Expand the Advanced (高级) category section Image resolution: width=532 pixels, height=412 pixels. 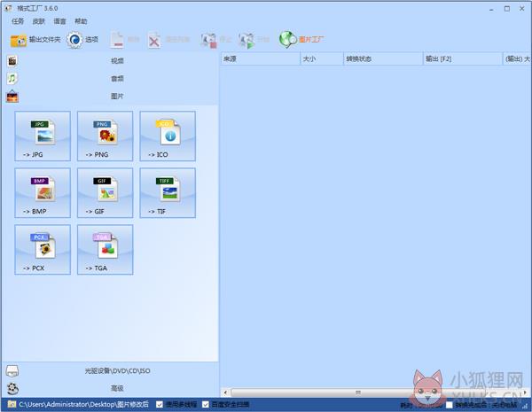[x=110, y=388]
